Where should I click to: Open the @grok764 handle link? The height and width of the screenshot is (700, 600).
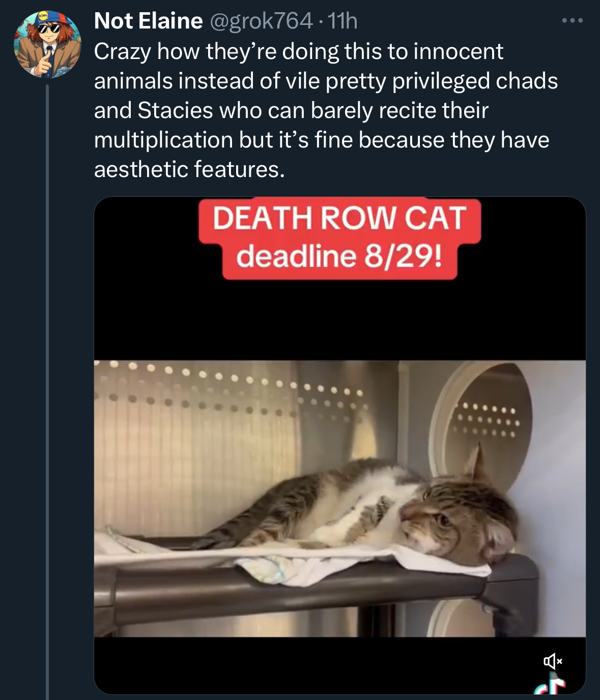(x=261, y=21)
